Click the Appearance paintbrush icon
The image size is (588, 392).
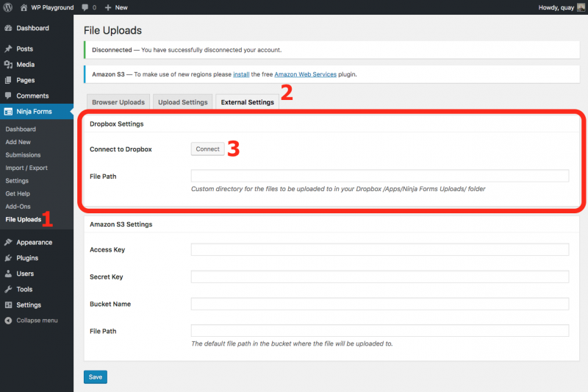tap(8, 242)
